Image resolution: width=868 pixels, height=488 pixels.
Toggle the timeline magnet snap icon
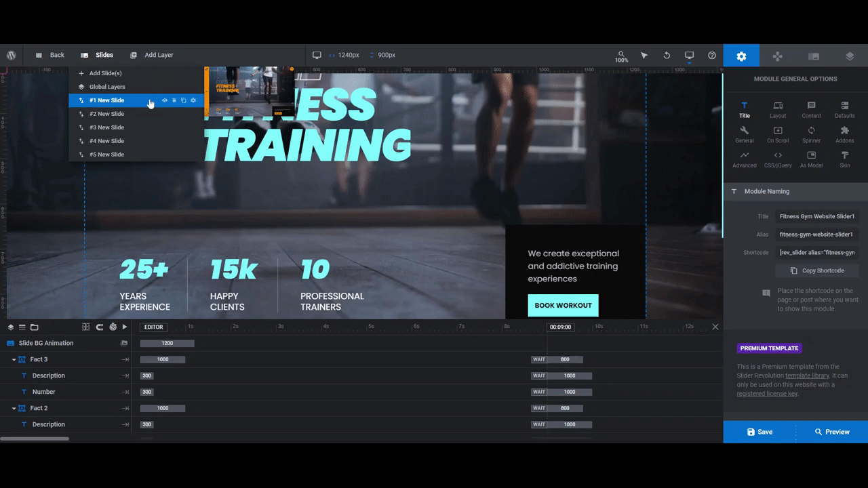pyautogui.click(x=100, y=327)
